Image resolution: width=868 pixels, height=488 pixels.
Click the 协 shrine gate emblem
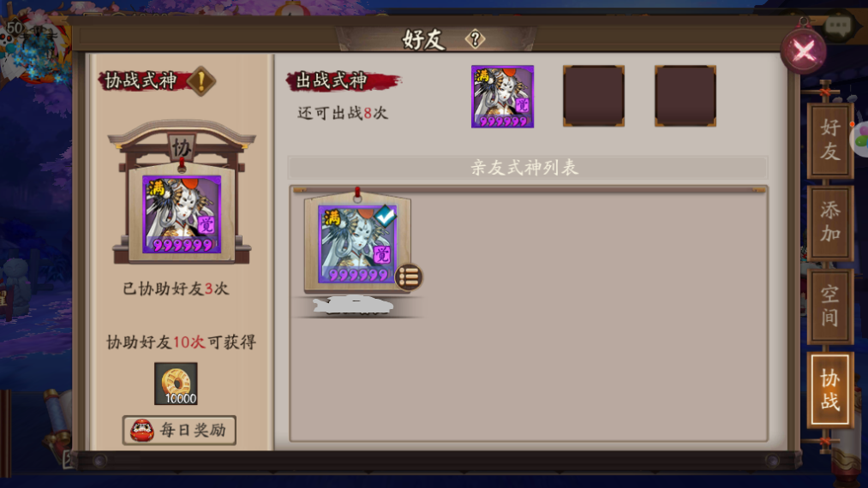click(x=182, y=147)
